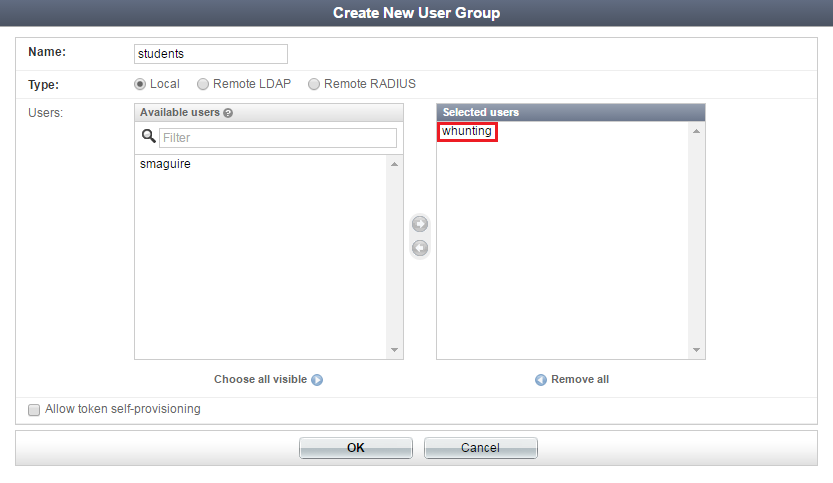Click the Choose all visible link
833x483 pixels.
coord(260,380)
